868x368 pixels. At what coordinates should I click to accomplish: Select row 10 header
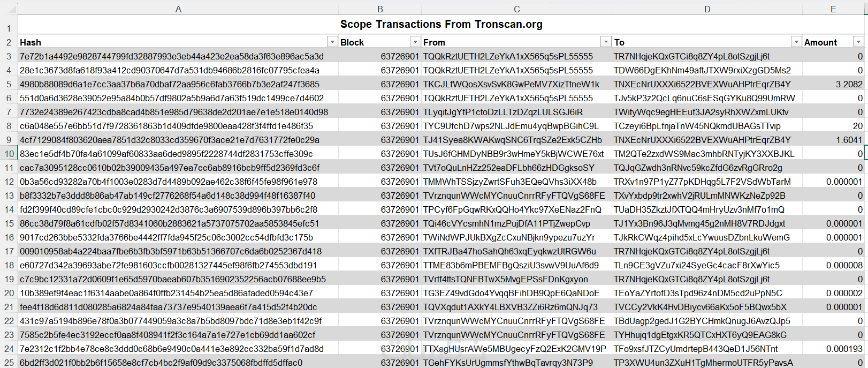pos(9,154)
